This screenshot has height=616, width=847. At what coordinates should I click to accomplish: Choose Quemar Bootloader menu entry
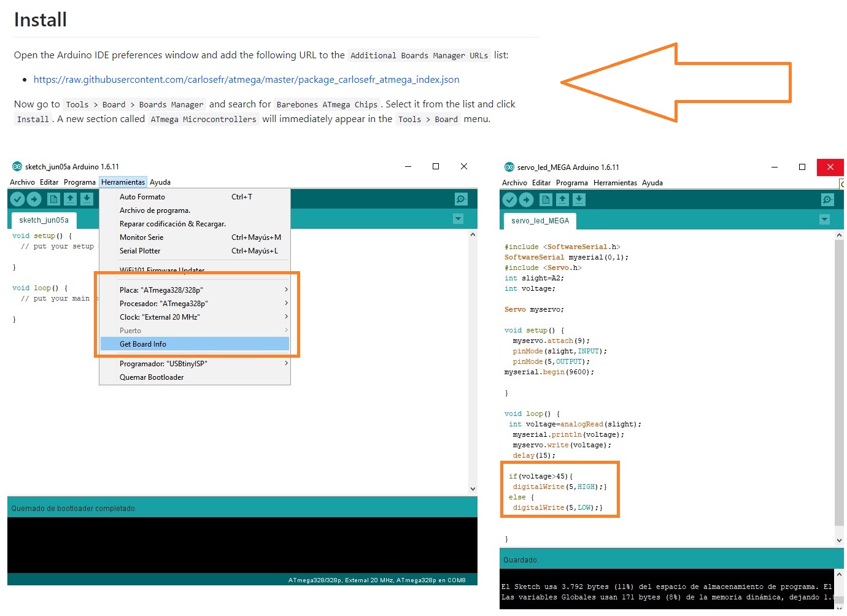coord(195,377)
